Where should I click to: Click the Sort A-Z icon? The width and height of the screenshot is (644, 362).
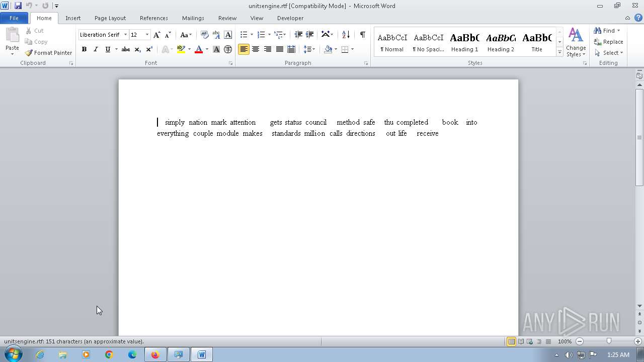[x=346, y=35]
